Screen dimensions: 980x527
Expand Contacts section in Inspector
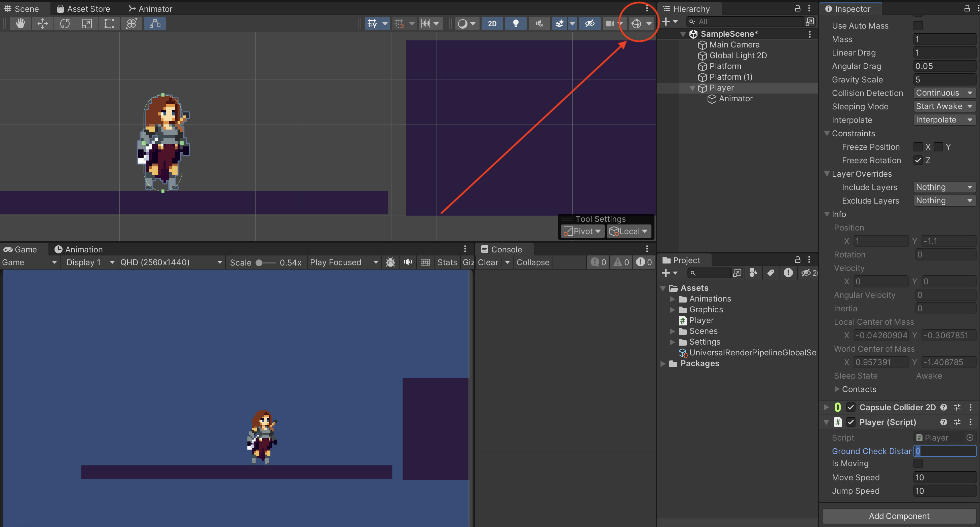[x=837, y=389]
